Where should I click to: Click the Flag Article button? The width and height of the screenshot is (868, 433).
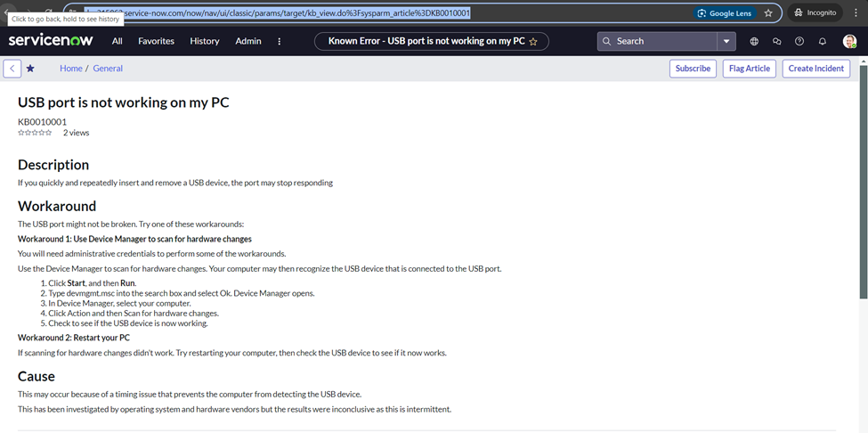pos(750,69)
